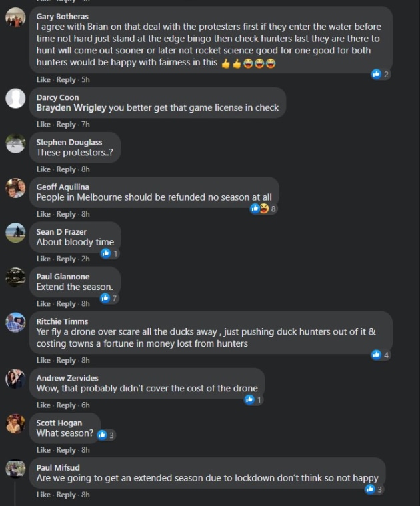420x506 pixels.
Task: Open the like reactions on Paul Mifsud's comment
Action: pyautogui.click(x=374, y=489)
